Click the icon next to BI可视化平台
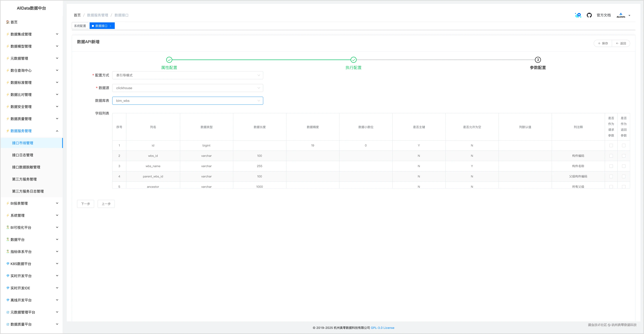This screenshot has width=644, height=334. point(8,227)
